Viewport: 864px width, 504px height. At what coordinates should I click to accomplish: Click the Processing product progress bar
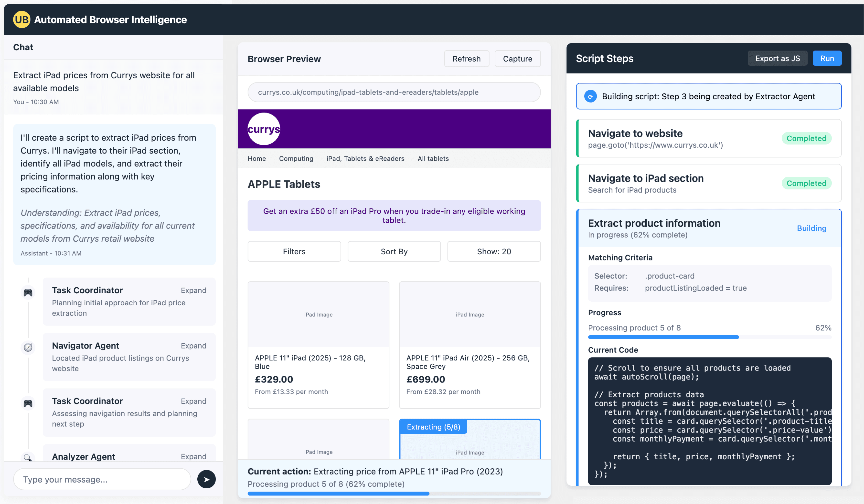tap(709, 337)
